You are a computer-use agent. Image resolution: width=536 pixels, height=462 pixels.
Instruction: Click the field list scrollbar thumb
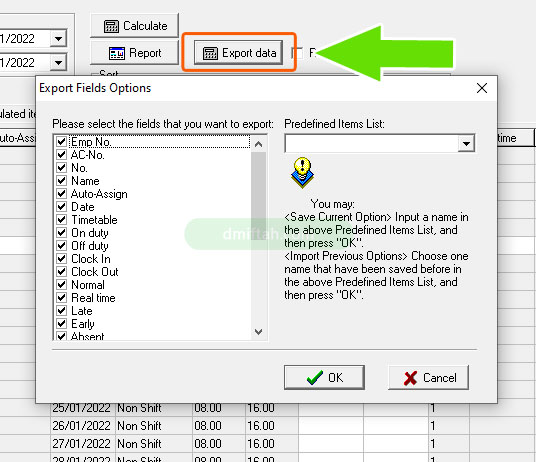coord(258,195)
